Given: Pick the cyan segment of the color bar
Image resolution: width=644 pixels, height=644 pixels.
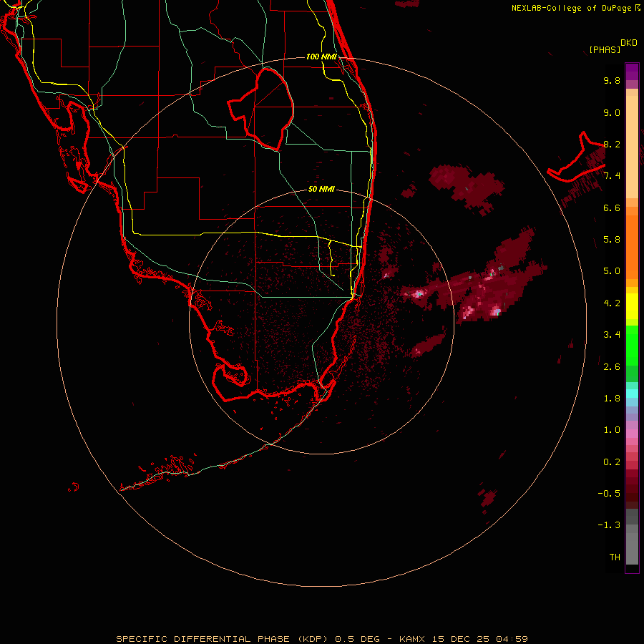Looking at the screenshot, I should point(632,393).
